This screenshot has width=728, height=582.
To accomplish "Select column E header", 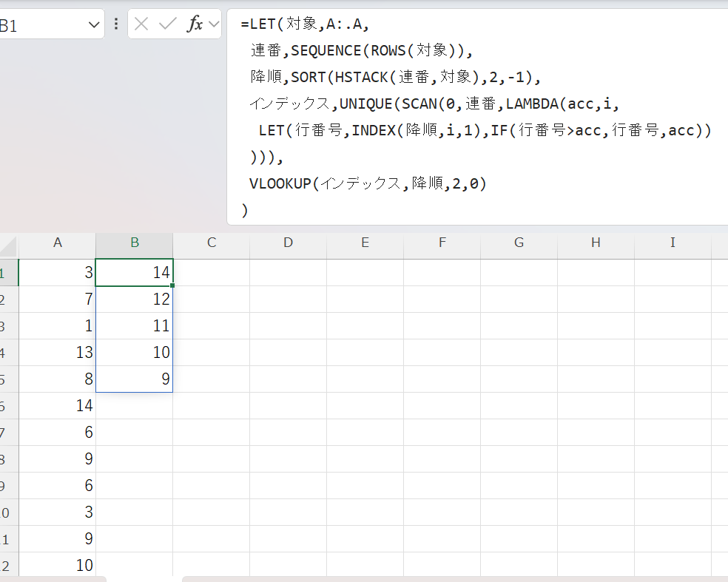I will [x=365, y=243].
